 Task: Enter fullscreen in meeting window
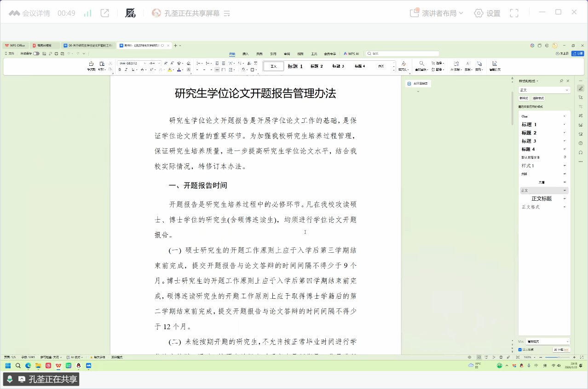pos(514,13)
